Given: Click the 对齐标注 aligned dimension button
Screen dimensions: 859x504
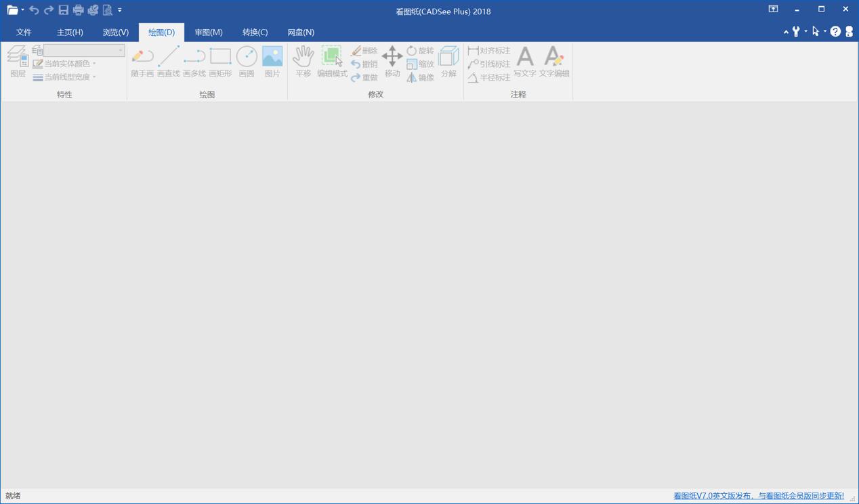Looking at the screenshot, I should (489, 51).
